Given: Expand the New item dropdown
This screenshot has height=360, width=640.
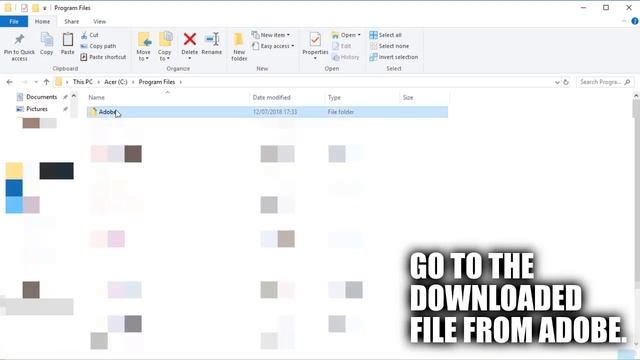Looking at the screenshot, I should coord(271,35).
